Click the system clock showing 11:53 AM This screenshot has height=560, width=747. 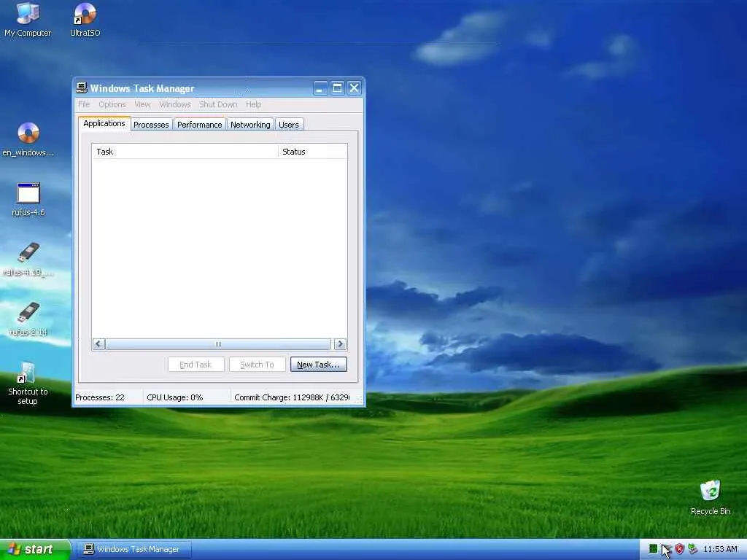click(720, 549)
